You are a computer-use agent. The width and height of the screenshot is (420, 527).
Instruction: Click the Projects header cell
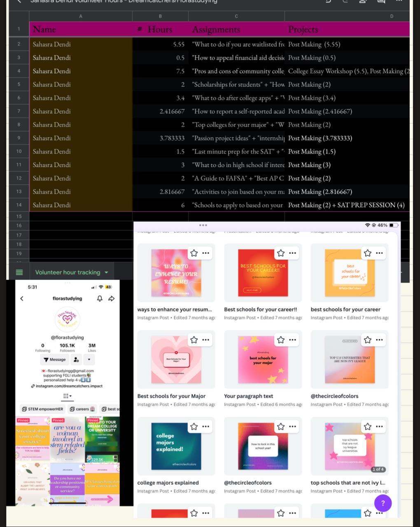click(x=347, y=29)
